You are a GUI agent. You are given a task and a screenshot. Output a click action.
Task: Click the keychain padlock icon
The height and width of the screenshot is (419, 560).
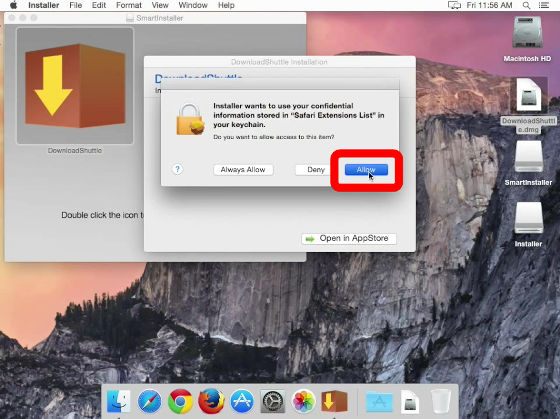click(x=191, y=119)
